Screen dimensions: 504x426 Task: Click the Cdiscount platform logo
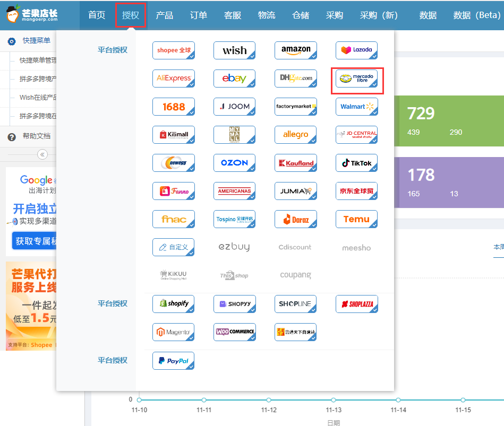pyautogui.click(x=295, y=247)
